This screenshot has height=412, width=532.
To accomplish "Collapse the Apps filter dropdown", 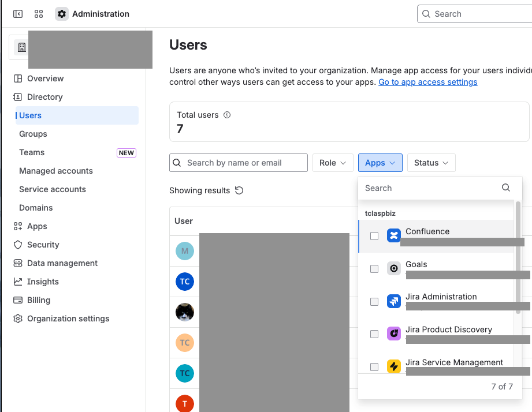I will 380,163.
